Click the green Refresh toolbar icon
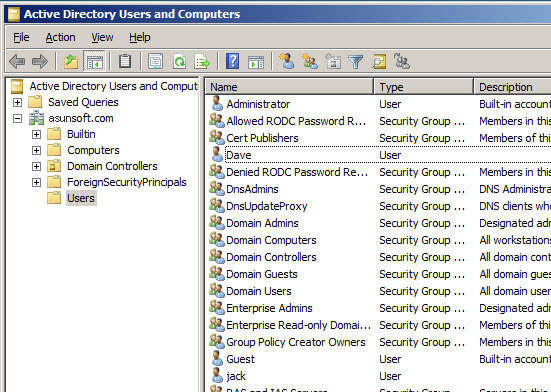 coord(180,61)
